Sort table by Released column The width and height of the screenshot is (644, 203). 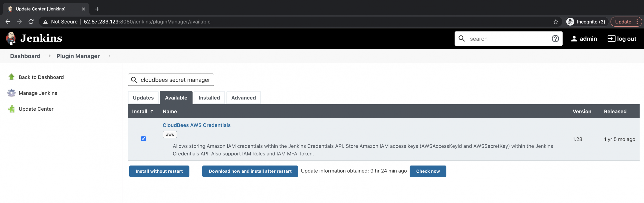[615, 111]
